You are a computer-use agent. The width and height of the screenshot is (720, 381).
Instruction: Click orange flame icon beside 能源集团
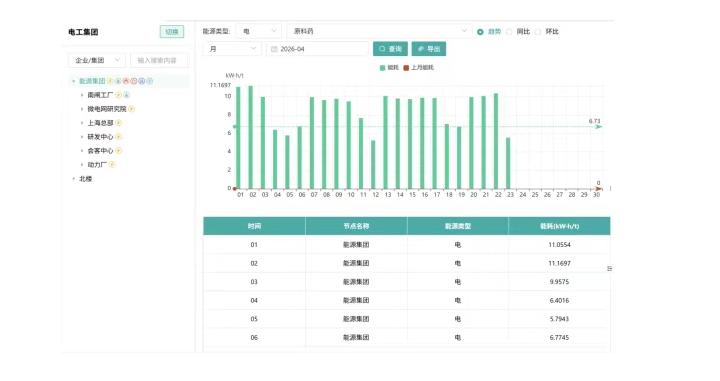coord(126,81)
